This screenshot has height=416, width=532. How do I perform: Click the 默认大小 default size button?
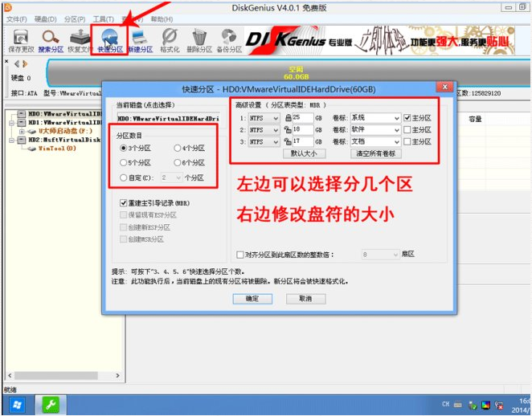[x=304, y=153]
